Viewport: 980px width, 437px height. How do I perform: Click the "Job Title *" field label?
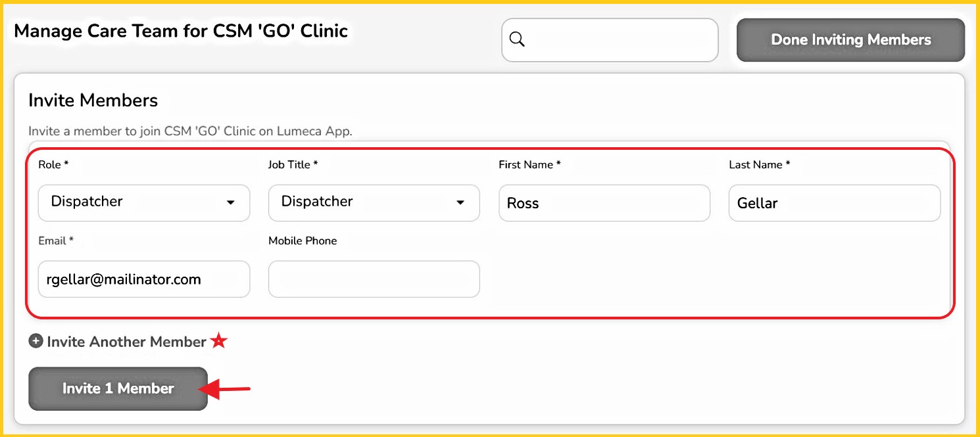293,165
